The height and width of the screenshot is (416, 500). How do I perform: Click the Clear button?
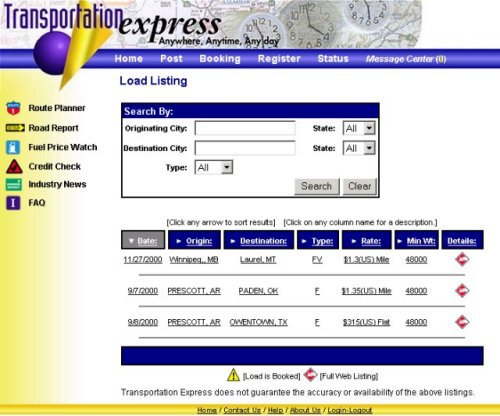pyautogui.click(x=360, y=186)
